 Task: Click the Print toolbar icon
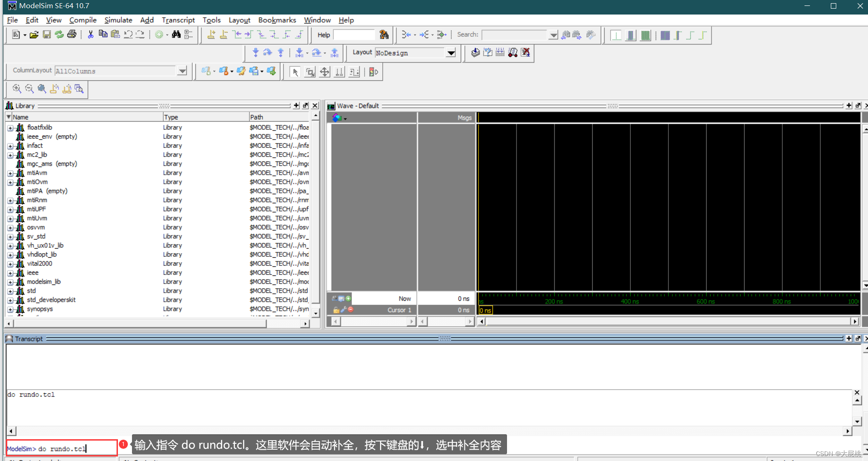72,34
